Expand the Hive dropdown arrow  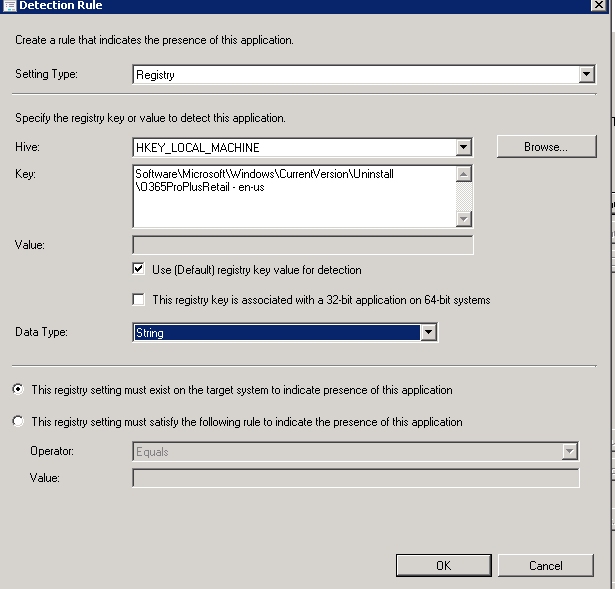463,147
